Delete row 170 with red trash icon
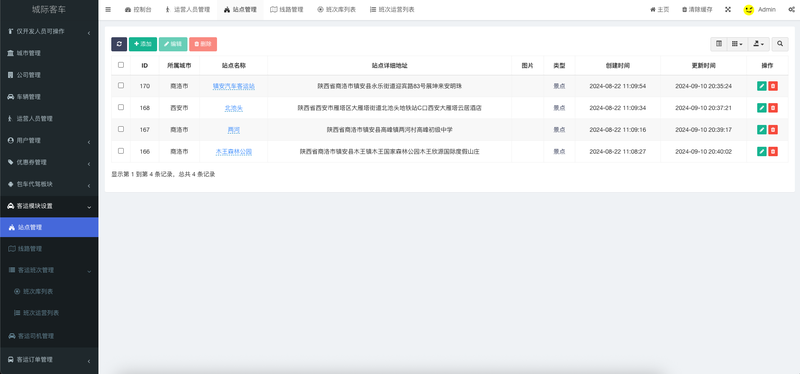 (773, 86)
